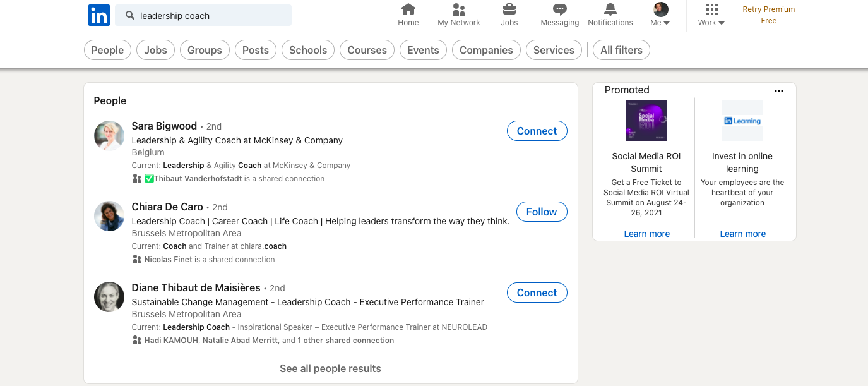Filter results by Companies
Screen dimensions: 868x386
click(x=486, y=50)
